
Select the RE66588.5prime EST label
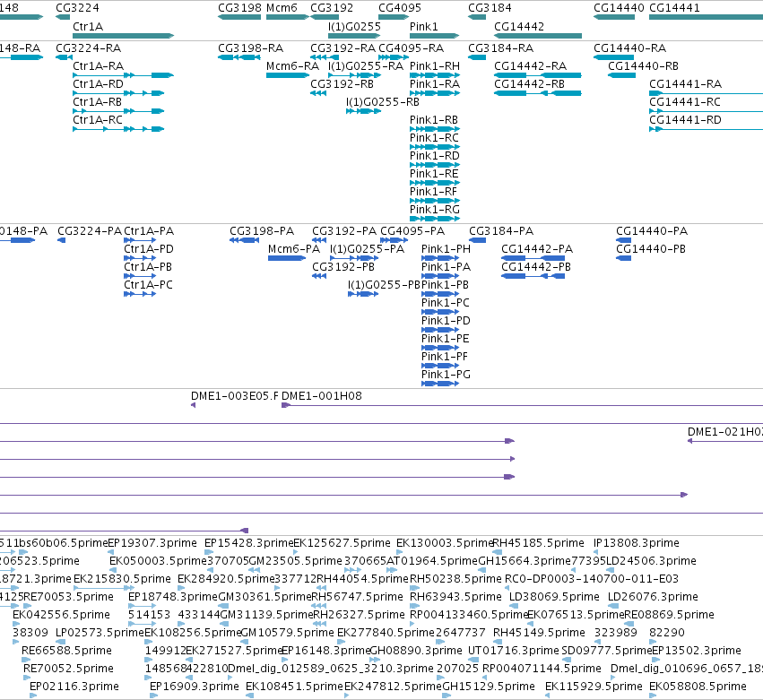pos(66,651)
